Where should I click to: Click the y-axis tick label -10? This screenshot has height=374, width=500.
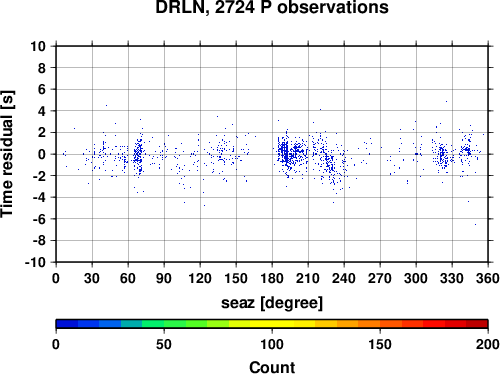(35, 262)
